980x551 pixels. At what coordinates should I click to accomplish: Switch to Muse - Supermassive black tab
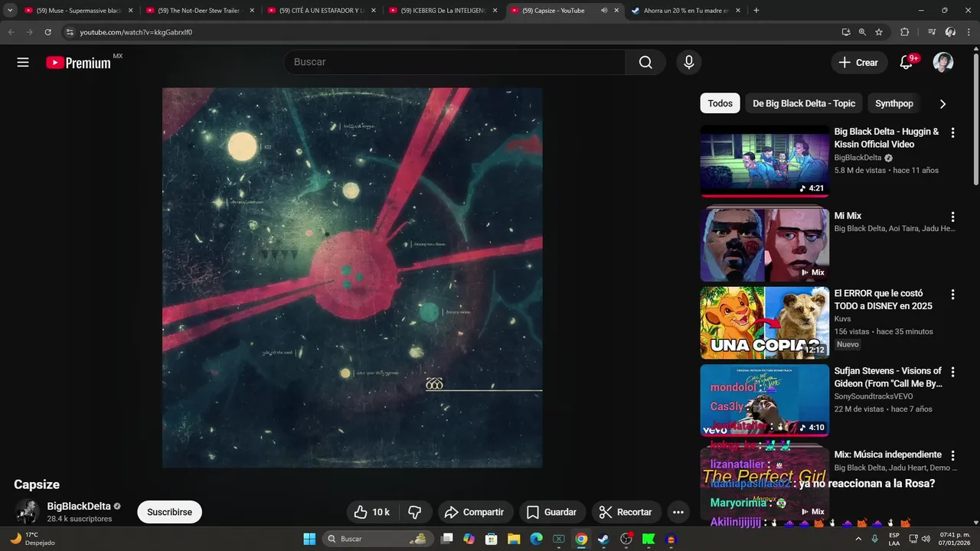(77, 11)
